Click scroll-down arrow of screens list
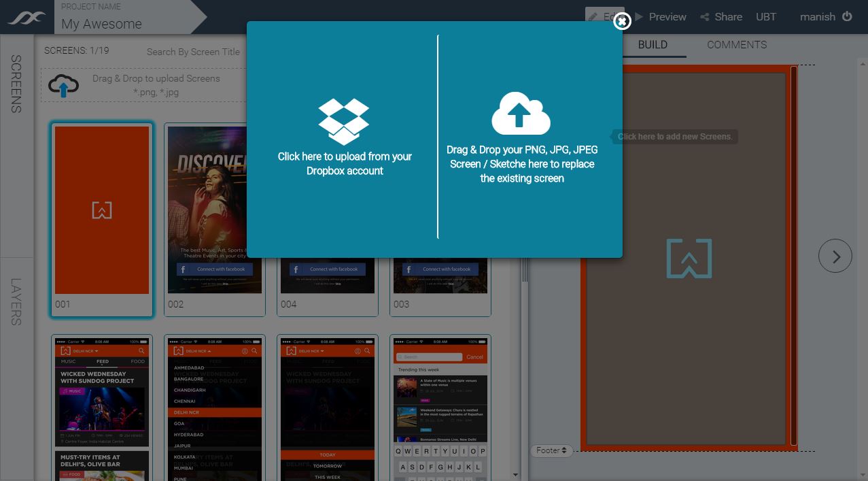The height and width of the screenshot is (481, 868). pyautogui.click(x=515, y=475)
